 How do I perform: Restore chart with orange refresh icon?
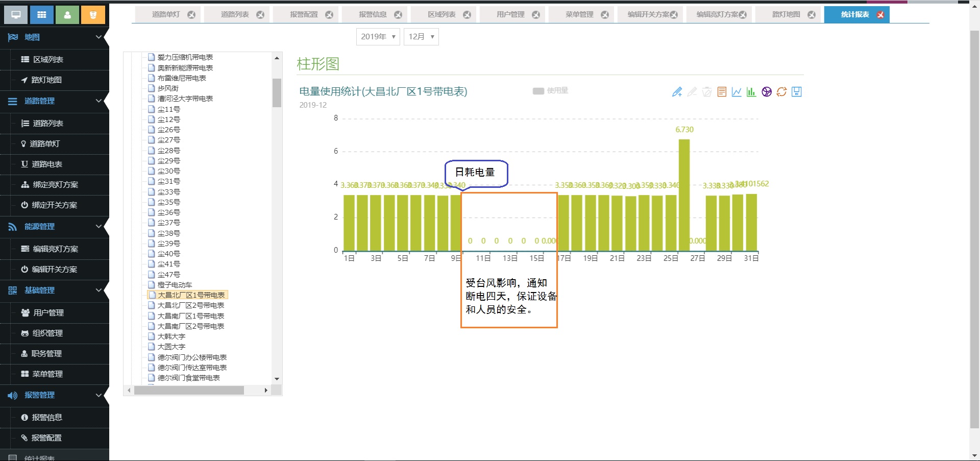click(x=781, y=92)
